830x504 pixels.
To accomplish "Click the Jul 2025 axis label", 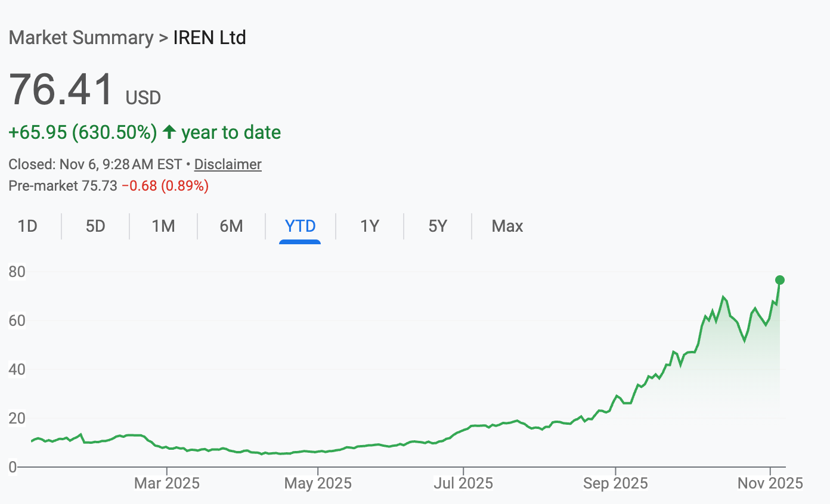I will pos(463,483).
